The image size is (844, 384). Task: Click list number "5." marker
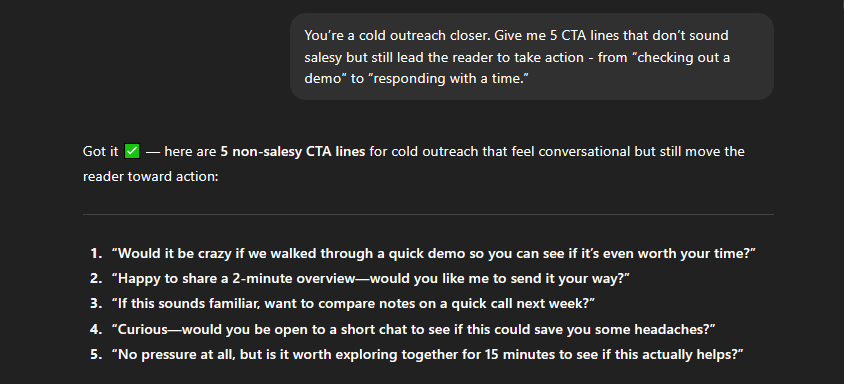96,354
